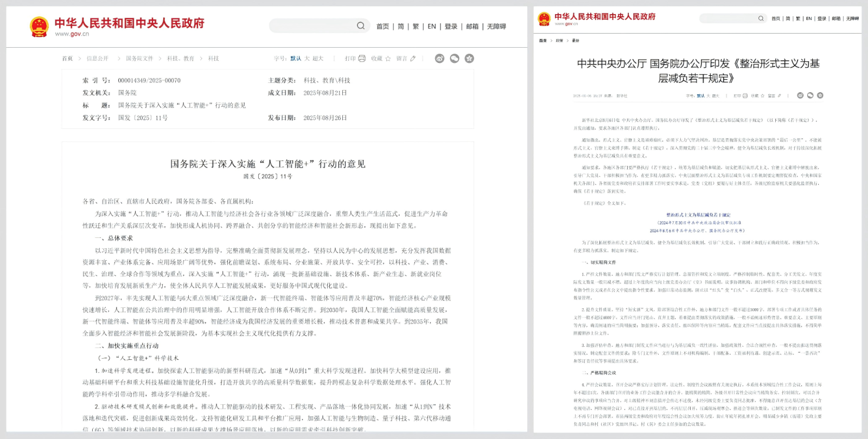This screenshot has height=439, width=868.
Task: Open 邮箱 in the right page top navigation
Action: click(836, 18)
